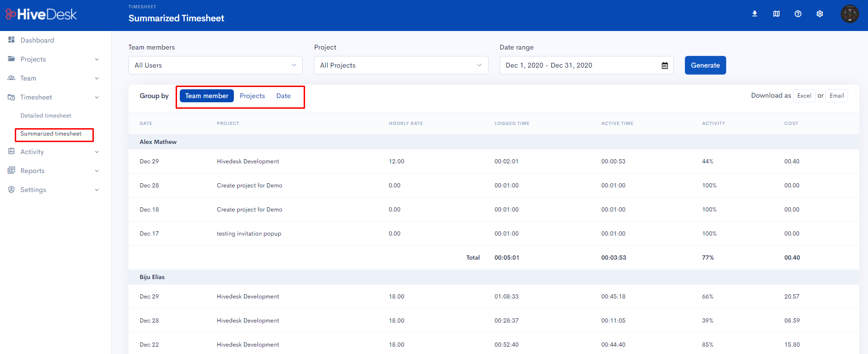Image resolution: width=868 pixels, height=354 pixels.
Task: Click the Dec 22 date cell
Action: click(x=149, y=345)
